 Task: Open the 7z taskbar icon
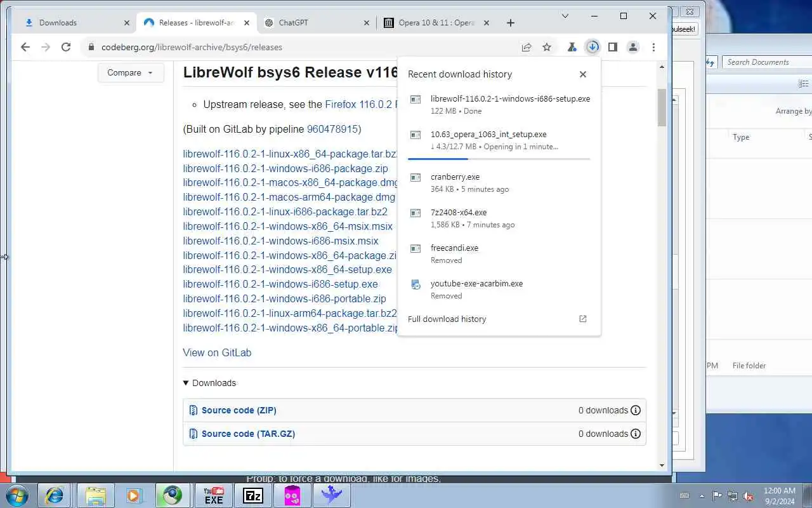point(252,495)
